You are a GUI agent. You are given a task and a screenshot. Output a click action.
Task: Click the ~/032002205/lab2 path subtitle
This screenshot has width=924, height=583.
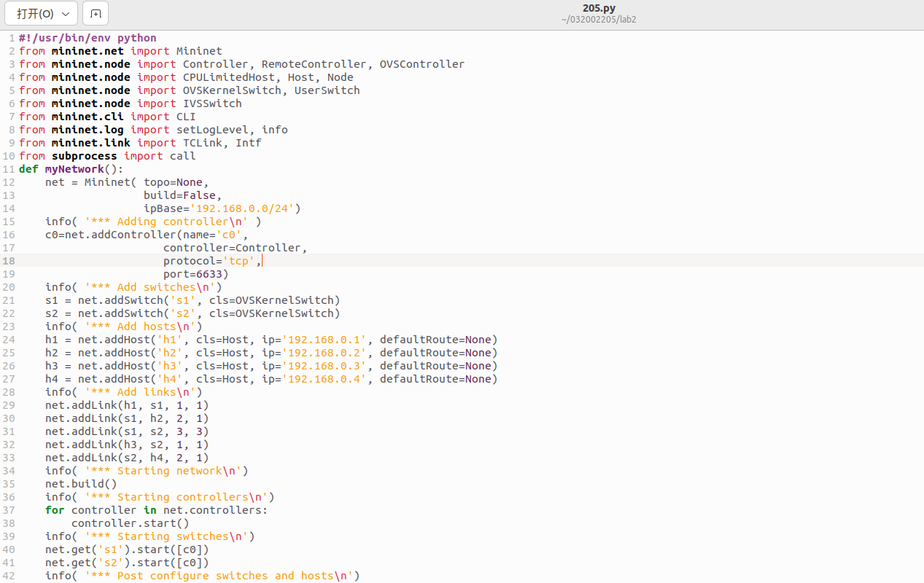click(x=599, y=20)
